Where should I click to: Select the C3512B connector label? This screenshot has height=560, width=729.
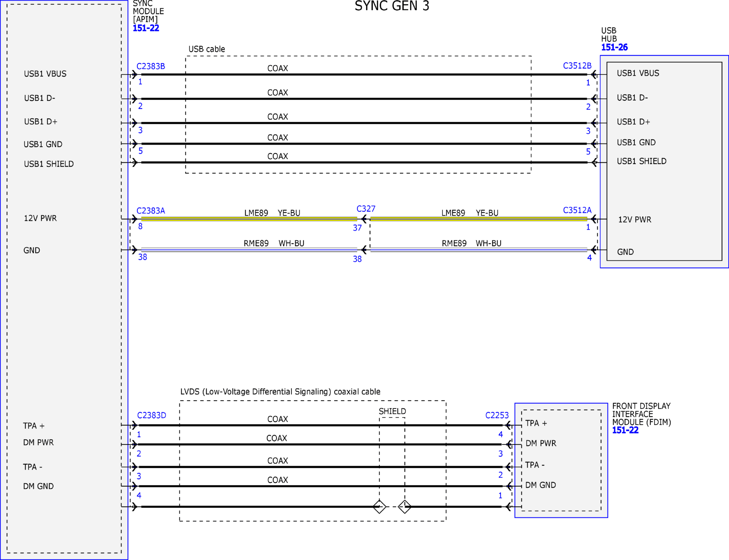point(577,65)
